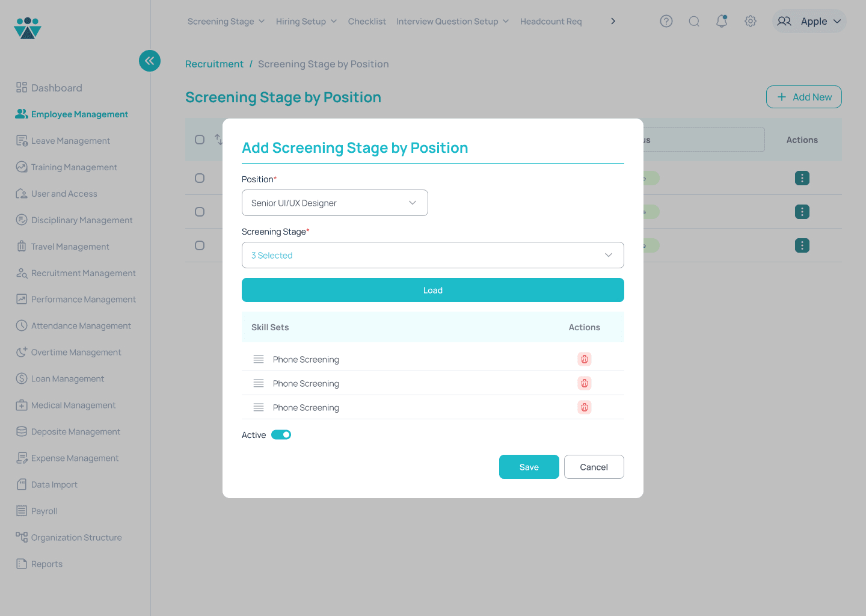866x616 pixels.
Task: Switch to the Checklist tab
Action: (367, 21)
